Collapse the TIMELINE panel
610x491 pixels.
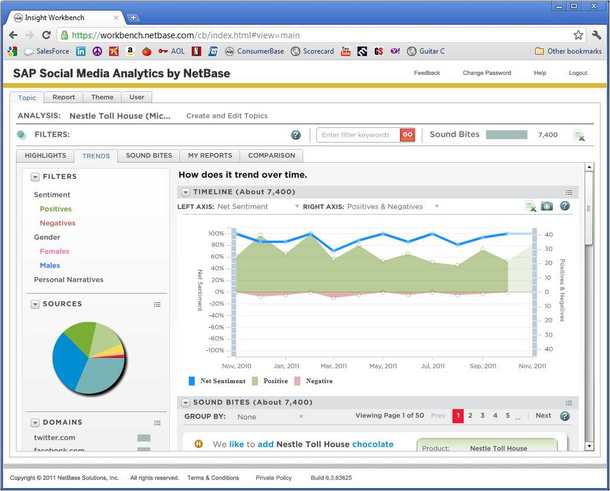point(186,192)
